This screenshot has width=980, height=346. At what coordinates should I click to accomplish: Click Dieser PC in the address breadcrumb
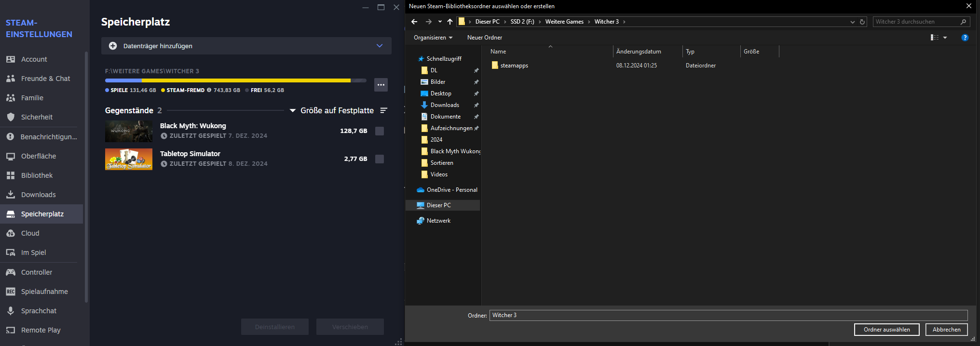click(x=487, y=22)
